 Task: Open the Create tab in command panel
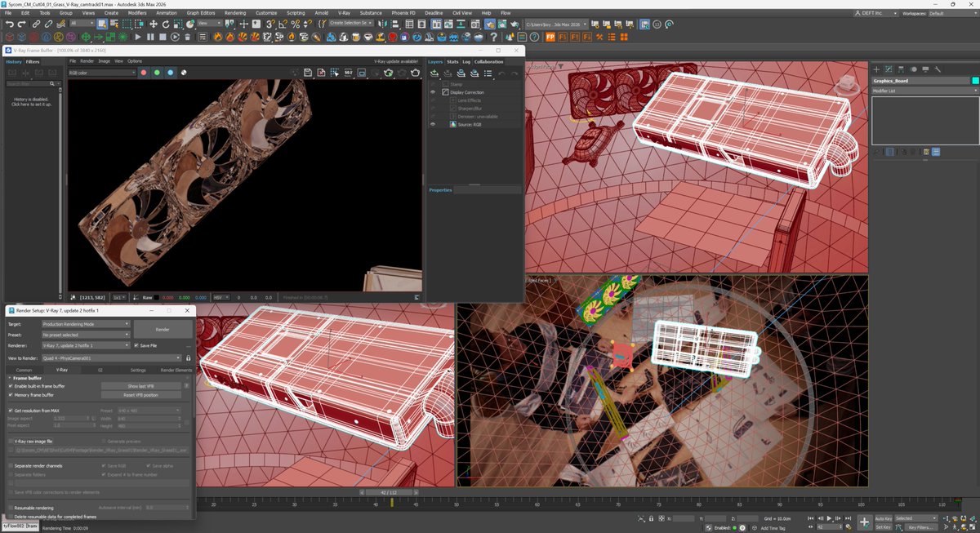(x=877, y=69)
